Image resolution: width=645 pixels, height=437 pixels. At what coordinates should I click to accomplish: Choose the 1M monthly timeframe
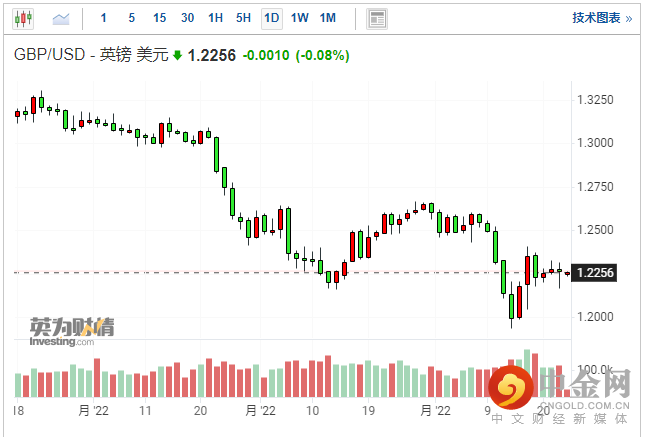[x=328, y=18]
